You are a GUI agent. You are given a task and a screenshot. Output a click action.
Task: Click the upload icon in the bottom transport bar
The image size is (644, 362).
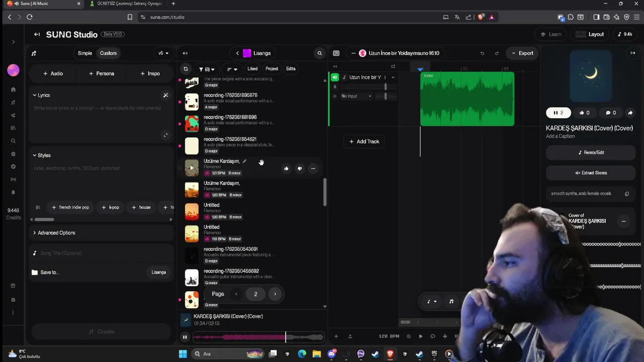350,336
